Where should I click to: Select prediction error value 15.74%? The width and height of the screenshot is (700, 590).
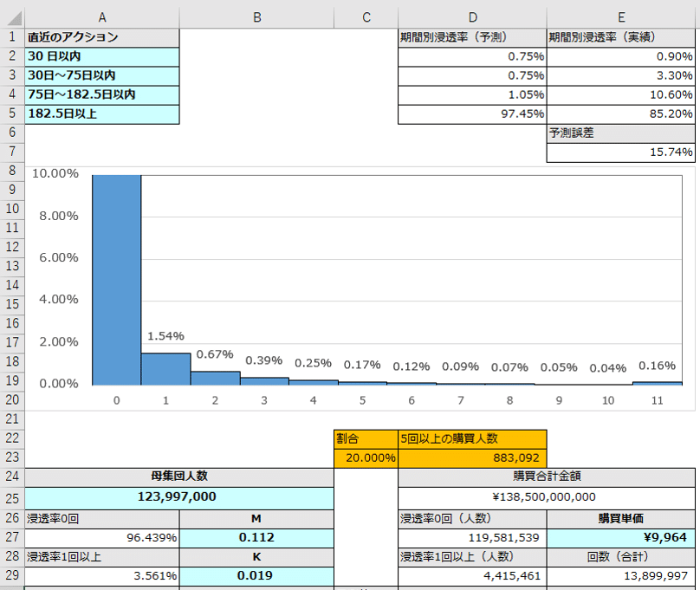(621, 152)
